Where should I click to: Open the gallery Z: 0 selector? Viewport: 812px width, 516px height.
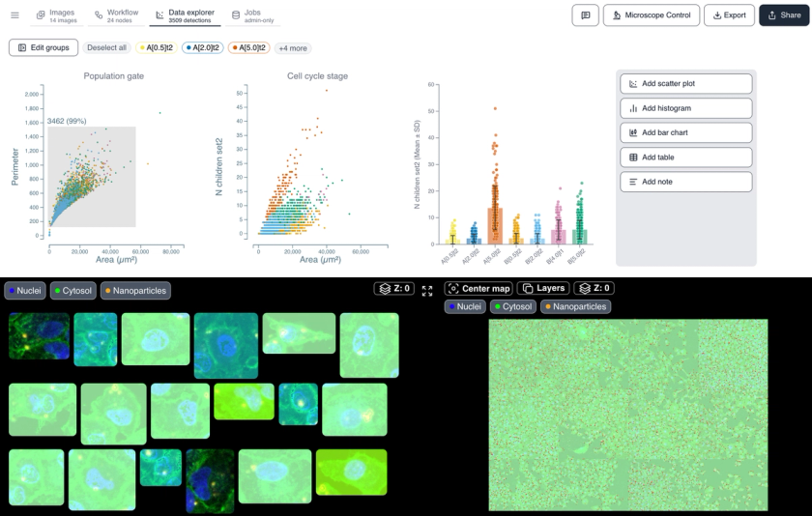tap(394, 289)
